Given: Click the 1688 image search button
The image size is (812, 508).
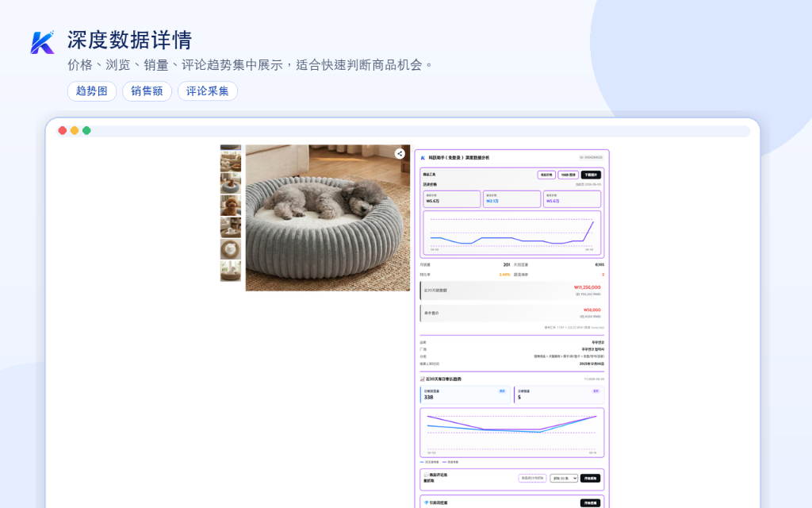Looking at the screenshot, I should 568,175.
